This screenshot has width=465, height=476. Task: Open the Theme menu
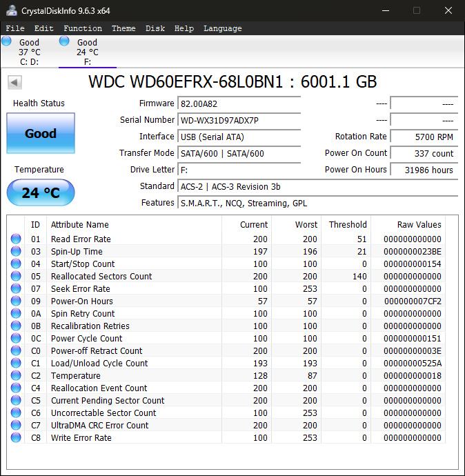123,28
